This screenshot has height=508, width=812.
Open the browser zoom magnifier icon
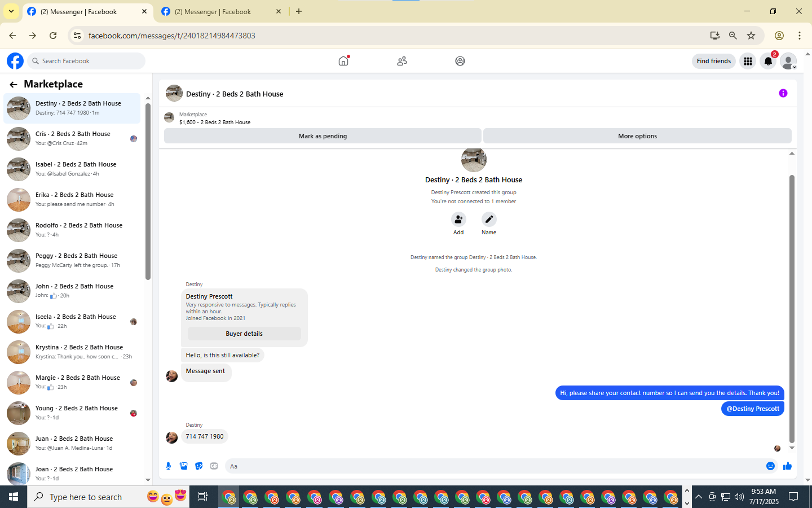click(733, 36)
